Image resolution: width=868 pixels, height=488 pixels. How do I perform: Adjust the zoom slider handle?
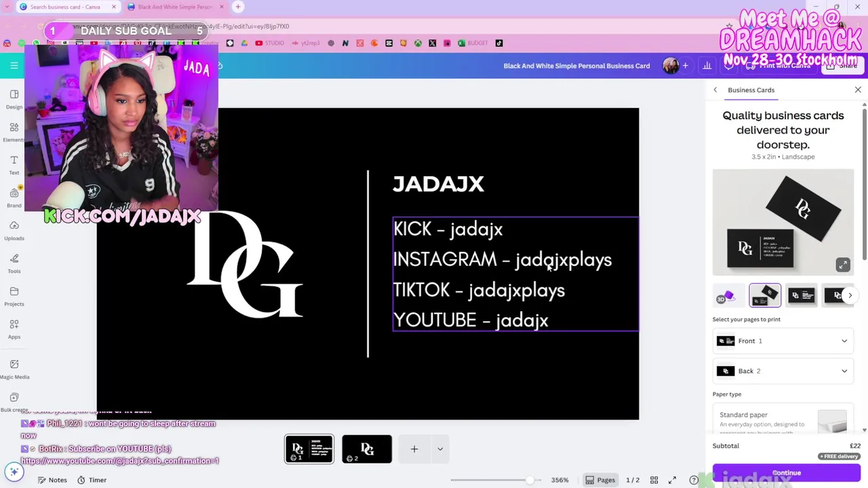pos(530,480)
